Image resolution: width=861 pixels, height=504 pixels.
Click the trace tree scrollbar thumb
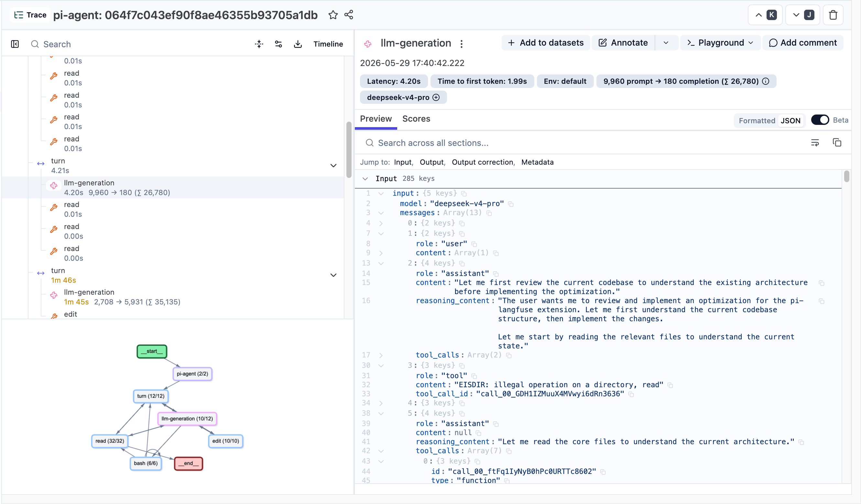point(348,150)
